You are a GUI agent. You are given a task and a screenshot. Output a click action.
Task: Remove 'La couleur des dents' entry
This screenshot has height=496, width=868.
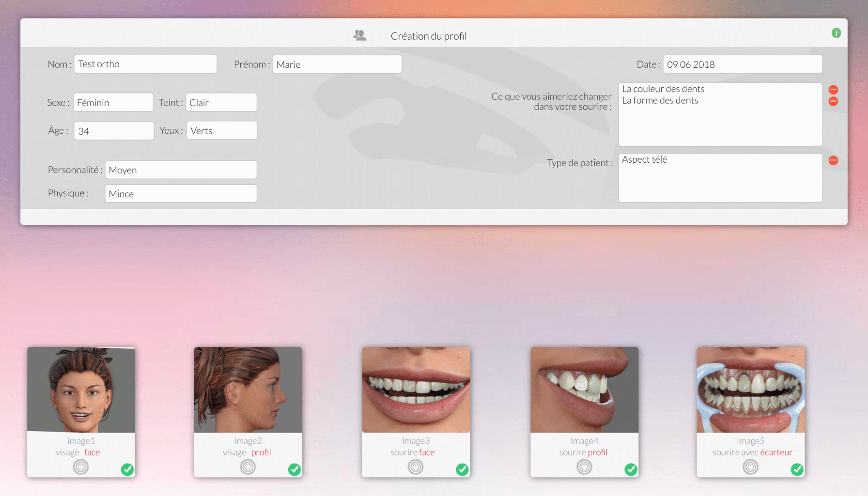pos(833,90)
